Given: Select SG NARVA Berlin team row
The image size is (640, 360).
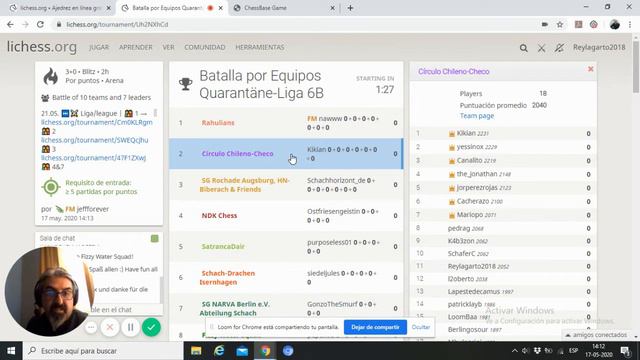Looking at the screenshot, I should click(286, 309).
